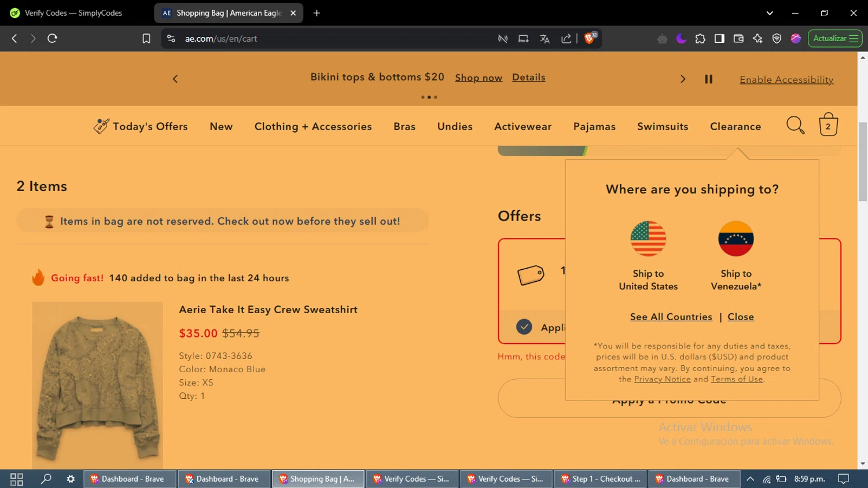Image resolution: width=868 pixels, height=488 pixels.
Task: Open the Pajamas category
Action: [x=594, y=126]
